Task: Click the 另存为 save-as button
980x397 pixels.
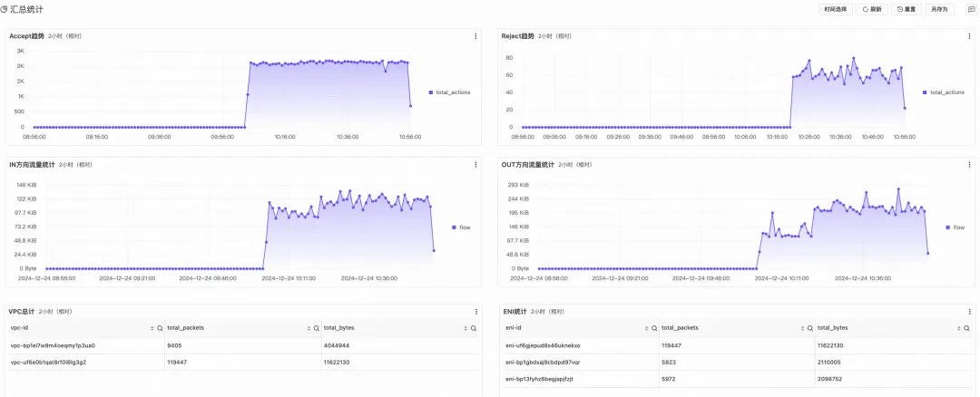Action: [939, 9]
